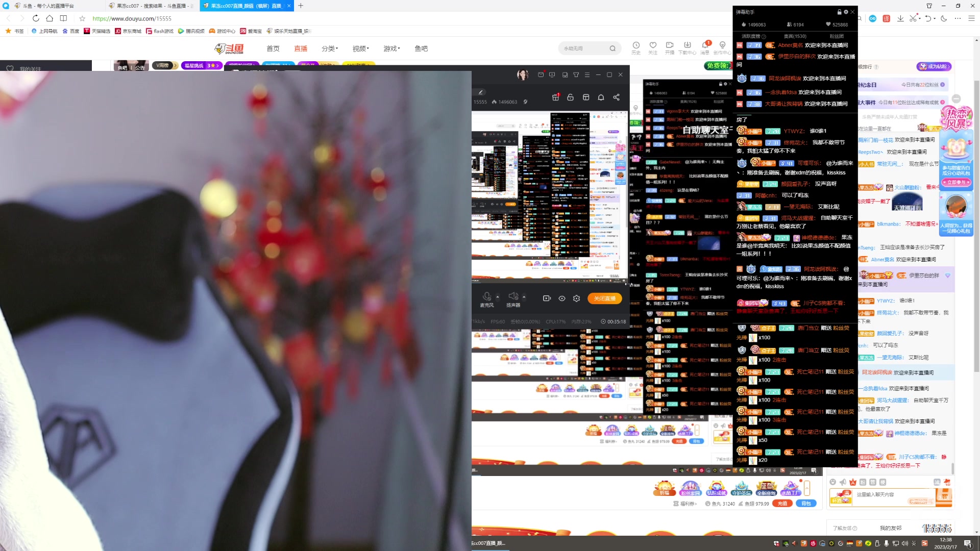Go to the browser home page
The image size is (980, 551).
coord(50,18)
